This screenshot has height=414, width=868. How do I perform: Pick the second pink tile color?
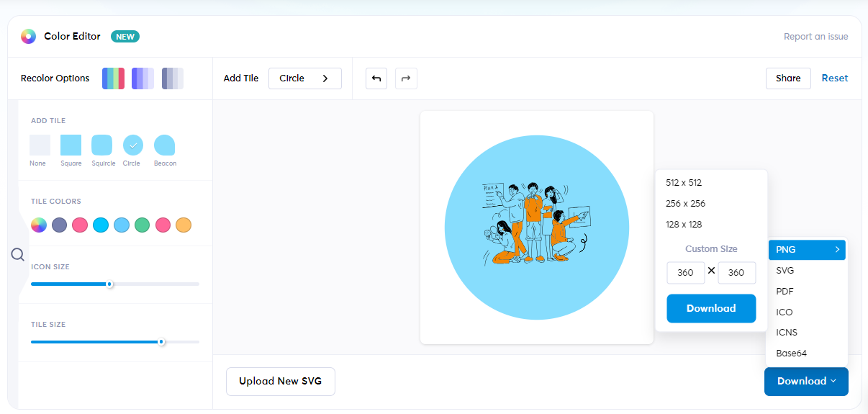163,225
